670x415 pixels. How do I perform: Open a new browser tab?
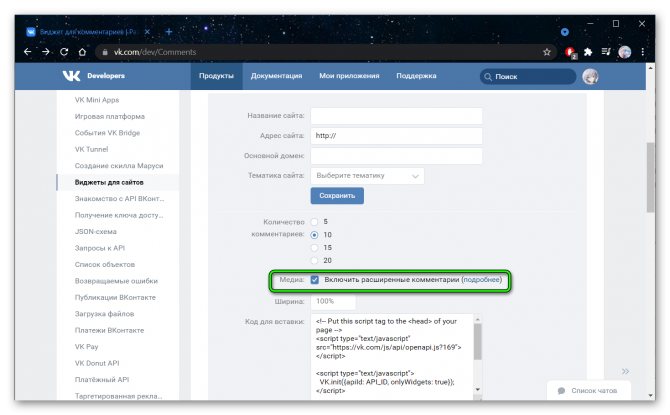[169, 32]
